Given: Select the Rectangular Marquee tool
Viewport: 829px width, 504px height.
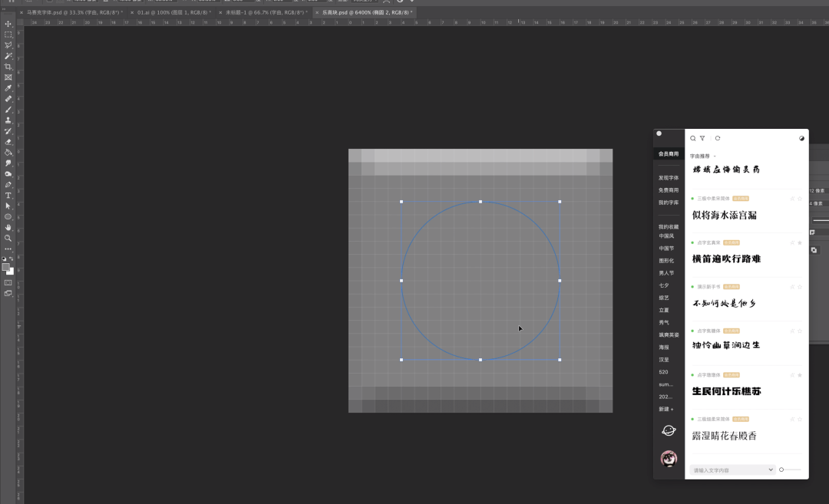Looking at the screenshot, I should pos(8,35).
